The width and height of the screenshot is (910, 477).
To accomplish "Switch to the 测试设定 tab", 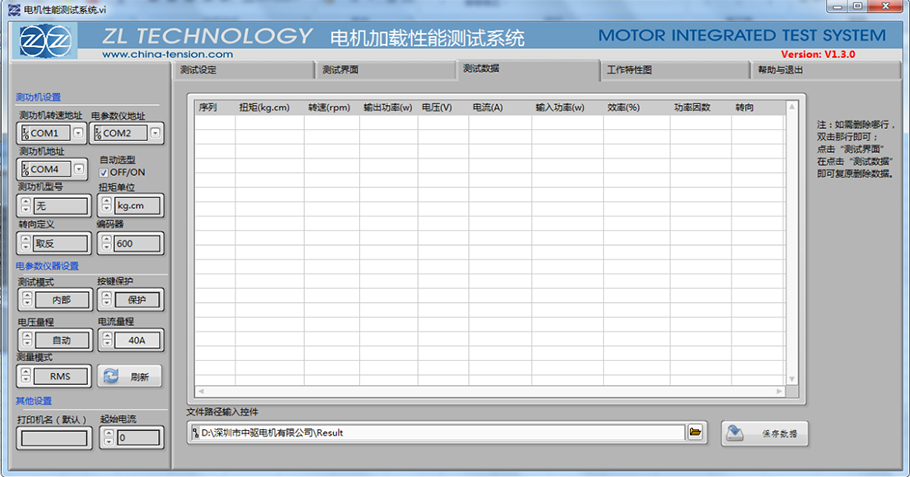I will tap(198, 70).
